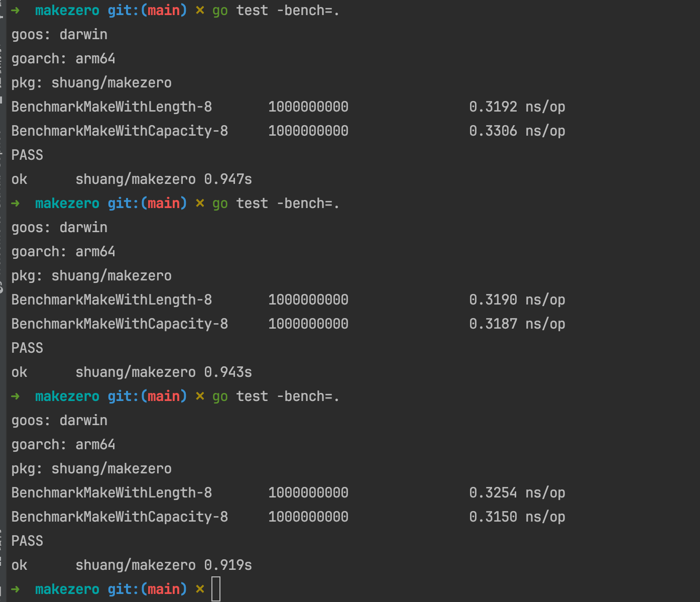Click the PASS line directly above 0.943s
Viewport: 700px width, 602px height.
(x=27, y=348)
